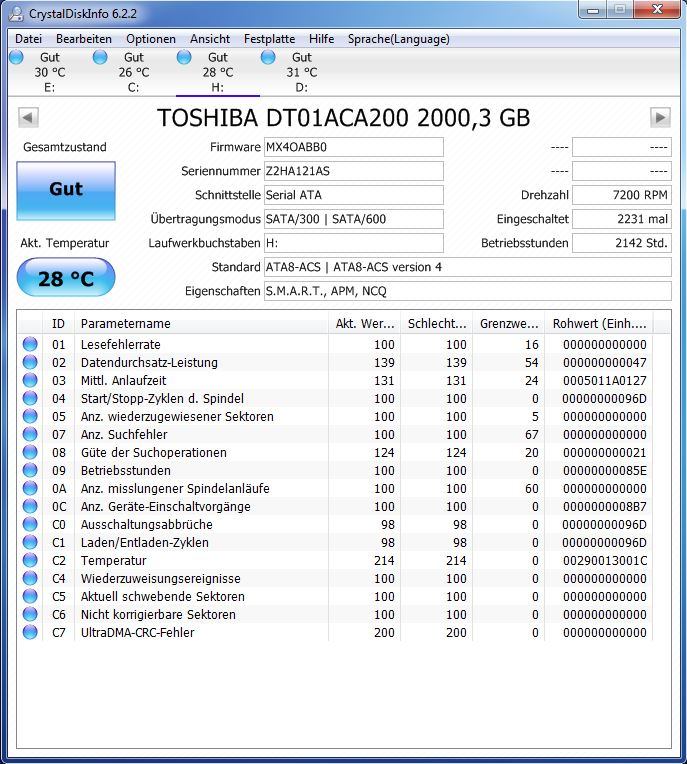687x764 pixels.
Task: Click the Parametername column header
Action: click(201, 324)
